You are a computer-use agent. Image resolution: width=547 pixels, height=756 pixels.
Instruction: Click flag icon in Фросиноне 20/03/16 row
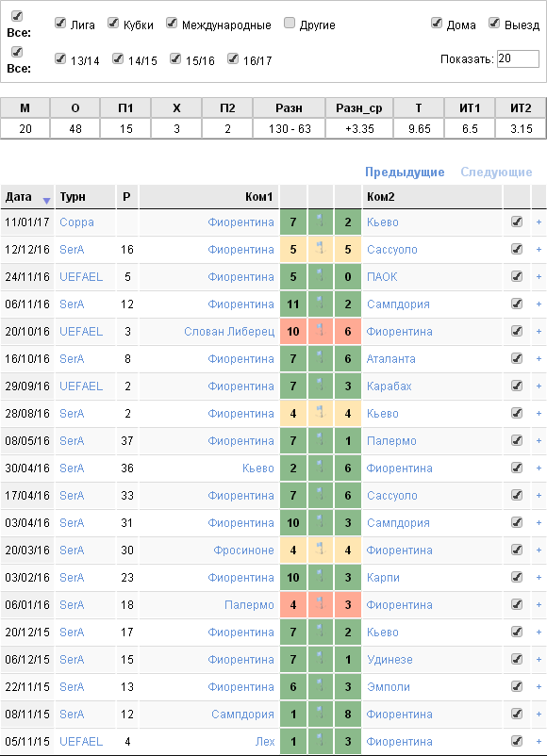point(321,550)
